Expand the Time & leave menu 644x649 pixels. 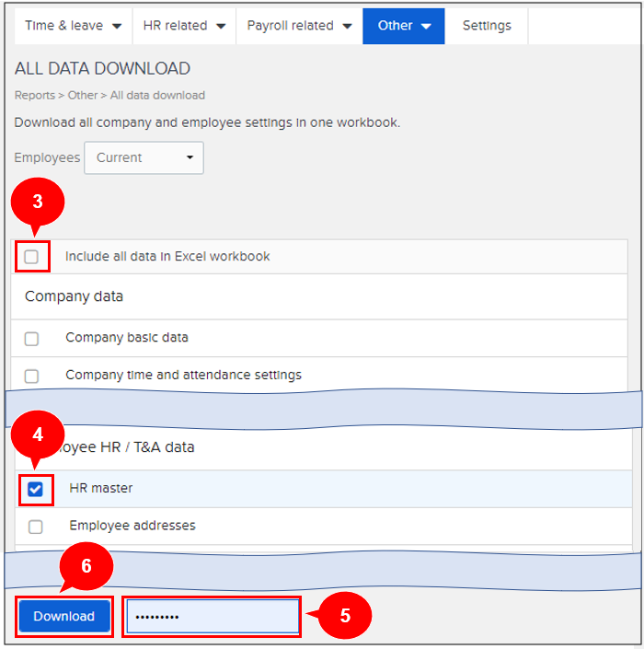(73, 26)
